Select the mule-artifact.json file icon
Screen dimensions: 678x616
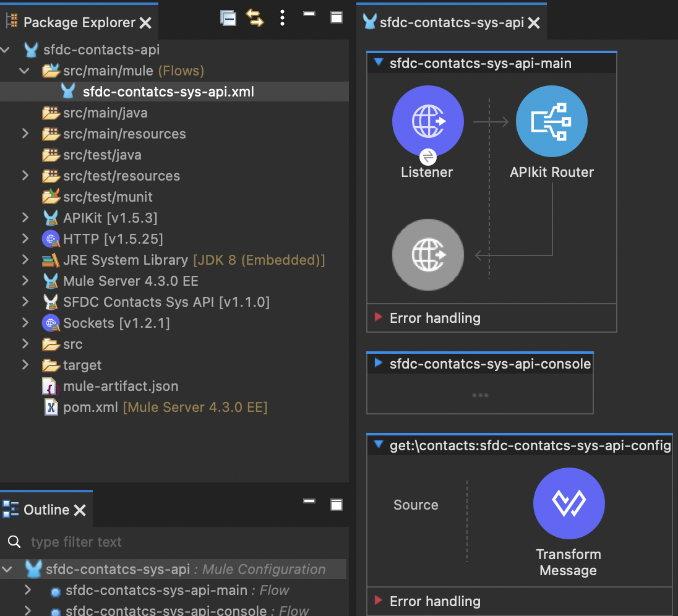click(51, 386)
